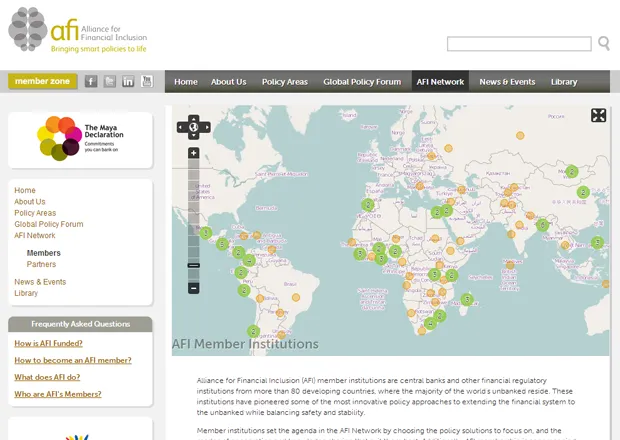Image resolution: width=620 pixels, height=440 pixels.
Task: Open the green cluster 3 near Madagascar
Action: [467, 299]
